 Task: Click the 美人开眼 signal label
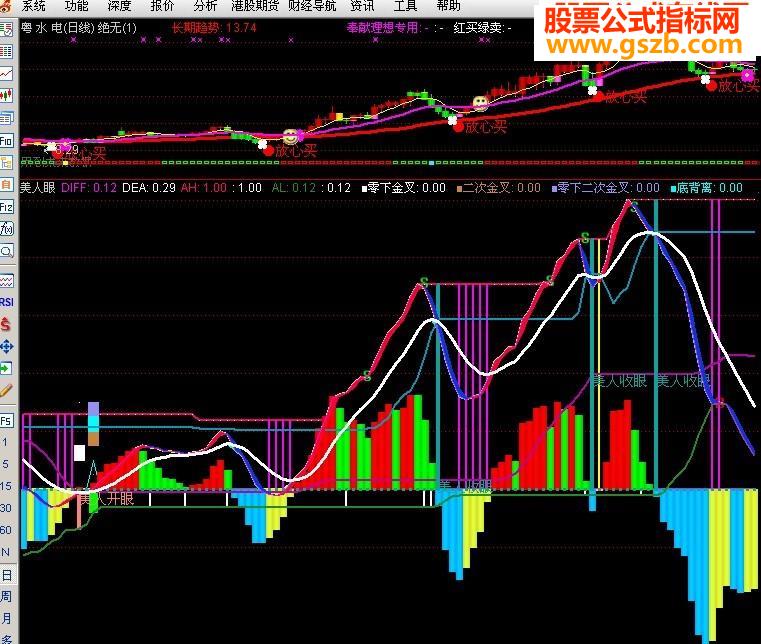(x=107, y=498)
